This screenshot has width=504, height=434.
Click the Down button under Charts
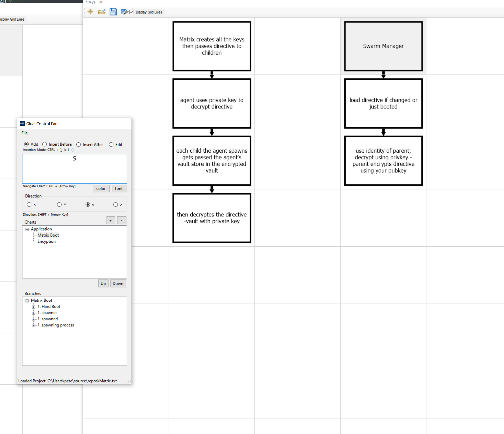coord(118,283)
